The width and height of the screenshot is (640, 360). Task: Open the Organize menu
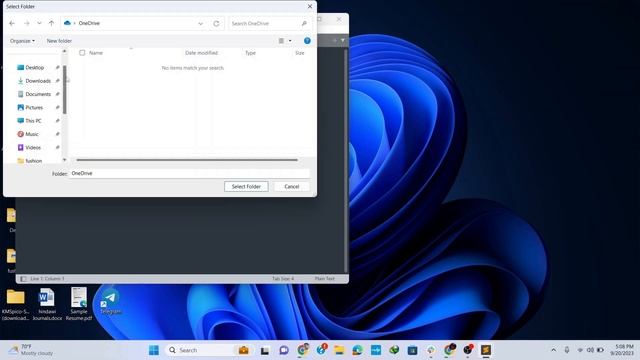tap(22, 41)
